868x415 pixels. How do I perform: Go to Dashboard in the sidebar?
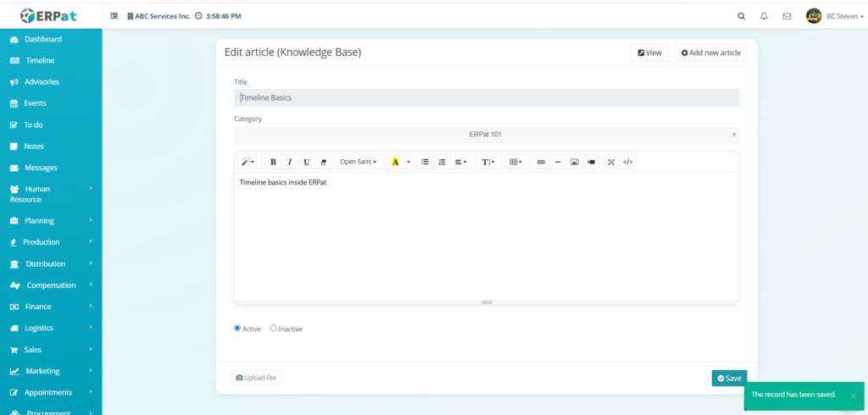[x=42, y=39]
